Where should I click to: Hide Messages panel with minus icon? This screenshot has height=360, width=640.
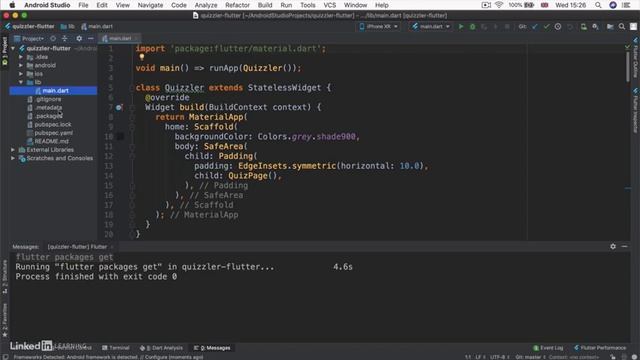[x=624, y=247]
